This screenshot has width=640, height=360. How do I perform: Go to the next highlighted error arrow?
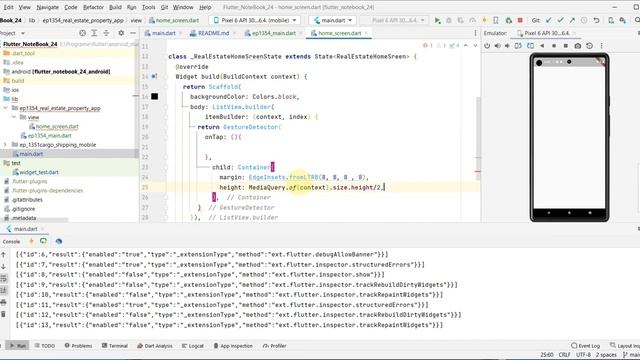[x=475, y=46]
